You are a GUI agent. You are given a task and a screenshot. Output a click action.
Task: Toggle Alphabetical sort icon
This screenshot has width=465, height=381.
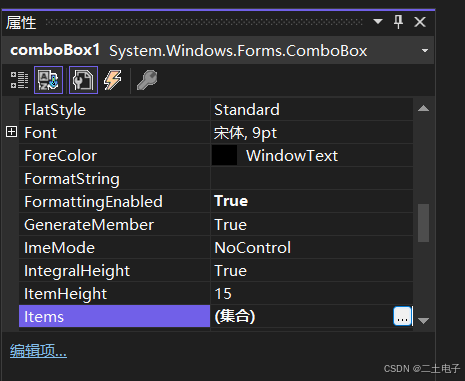pyautogui.click(x=48, y=80)
